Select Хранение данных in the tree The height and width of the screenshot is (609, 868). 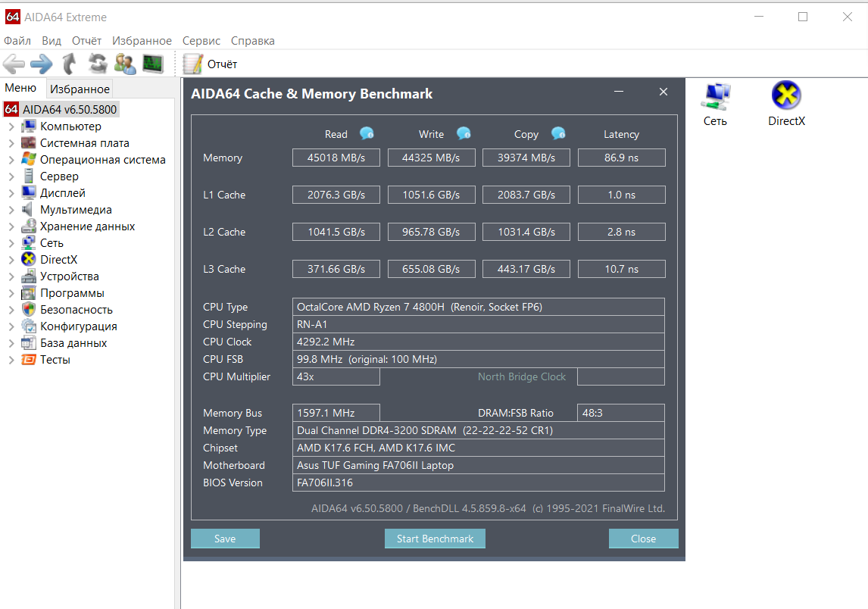click(87, 226)
